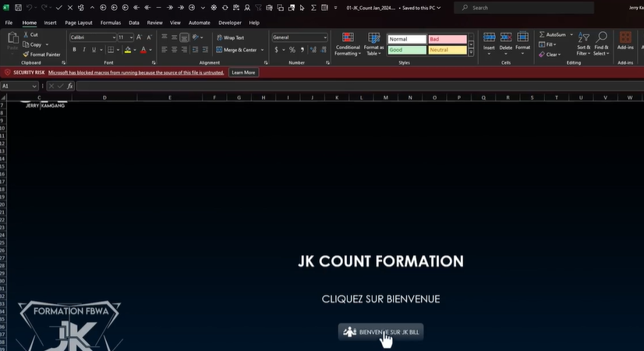Open Find & Select magnifier

[x=601, y=43]
